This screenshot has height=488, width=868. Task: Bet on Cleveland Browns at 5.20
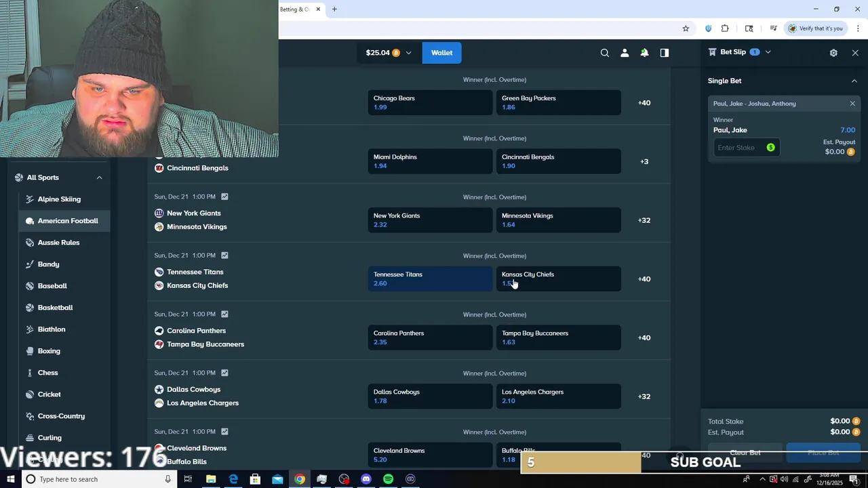click(x=430, y=455)
